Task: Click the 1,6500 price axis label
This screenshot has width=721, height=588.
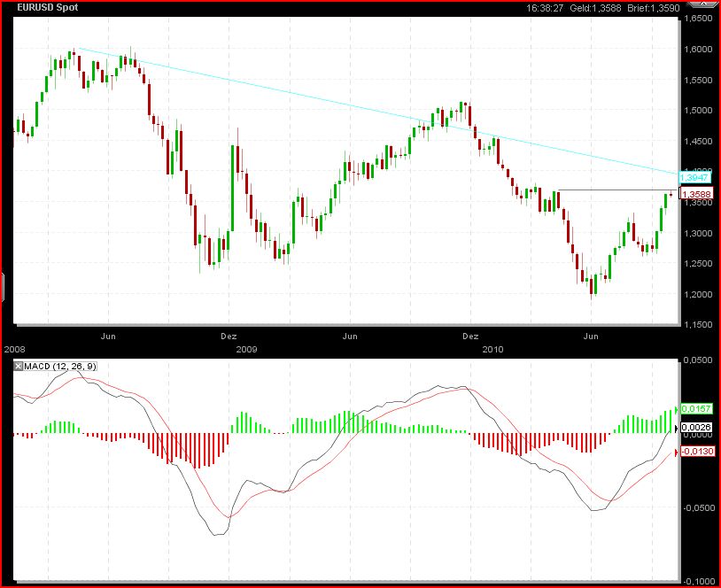Action: tap(702, 19)
